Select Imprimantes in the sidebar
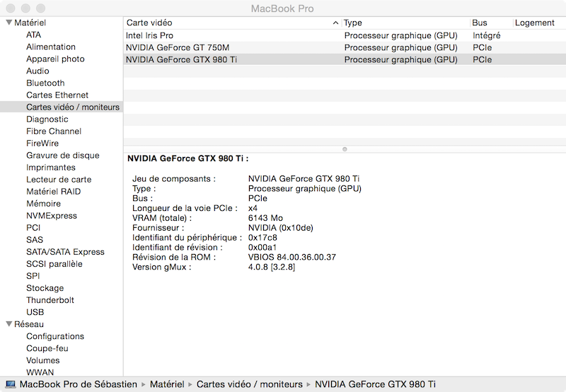566x392 pixels. click(x=51, y=168)
